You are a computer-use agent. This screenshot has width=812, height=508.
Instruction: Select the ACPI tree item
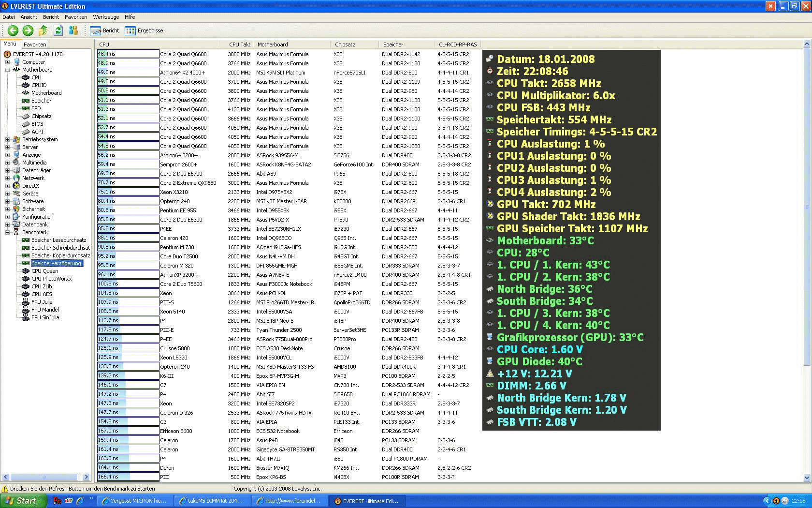click(x=37, y=132)
